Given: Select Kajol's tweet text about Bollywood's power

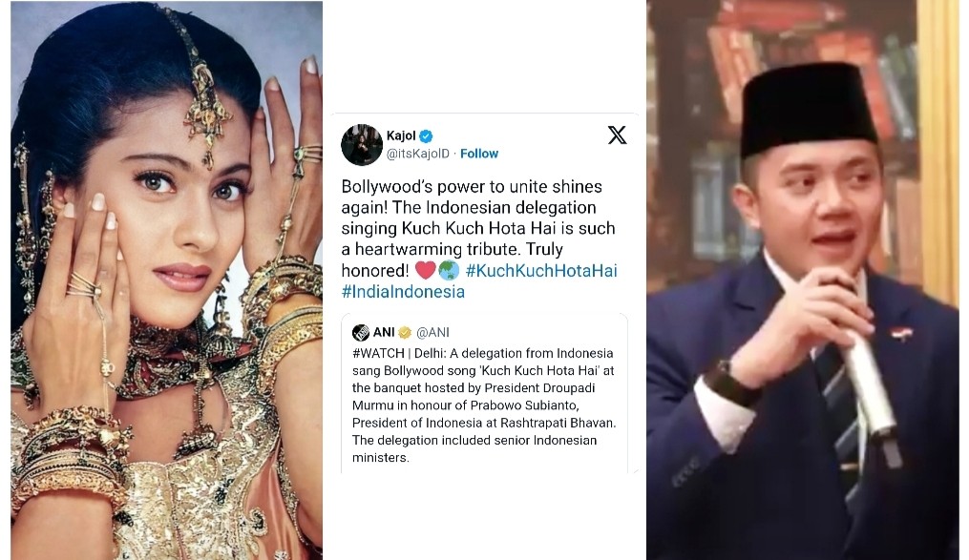Looking at the screenshot, I should point(479,239).
